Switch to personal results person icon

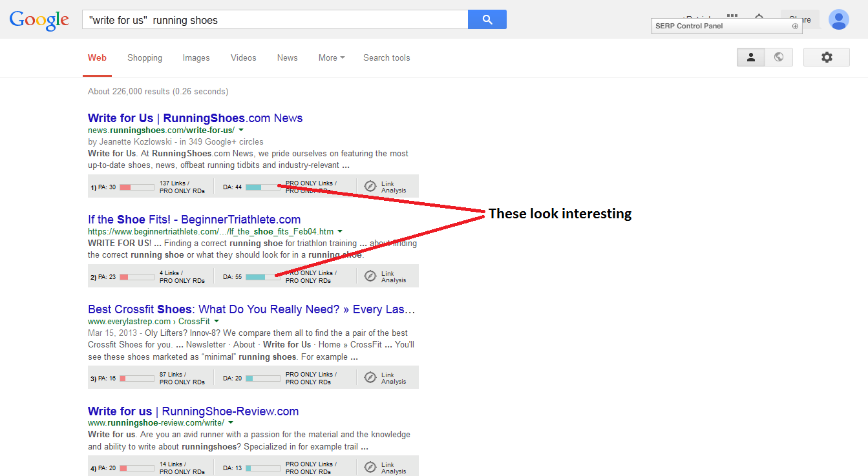point(751,57)
